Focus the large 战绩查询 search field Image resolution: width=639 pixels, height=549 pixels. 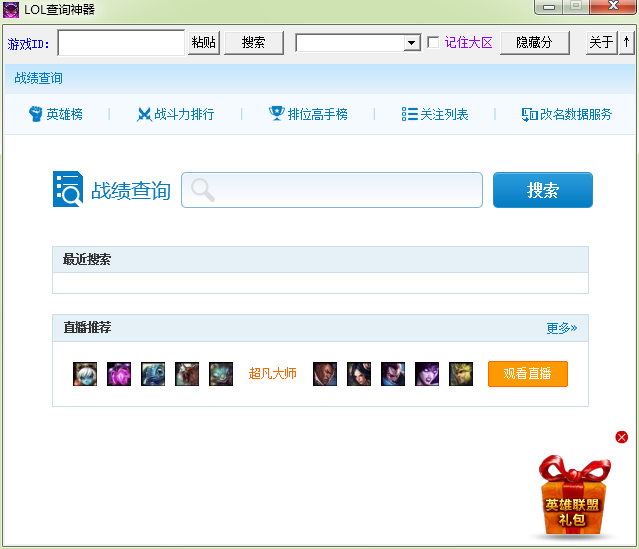click(x=332, y=190)
